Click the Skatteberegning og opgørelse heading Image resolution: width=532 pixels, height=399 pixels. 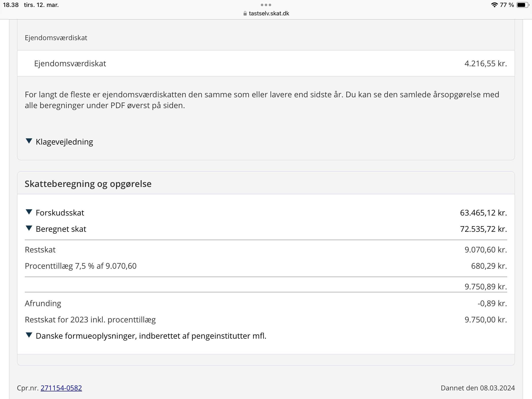(88, 184)
